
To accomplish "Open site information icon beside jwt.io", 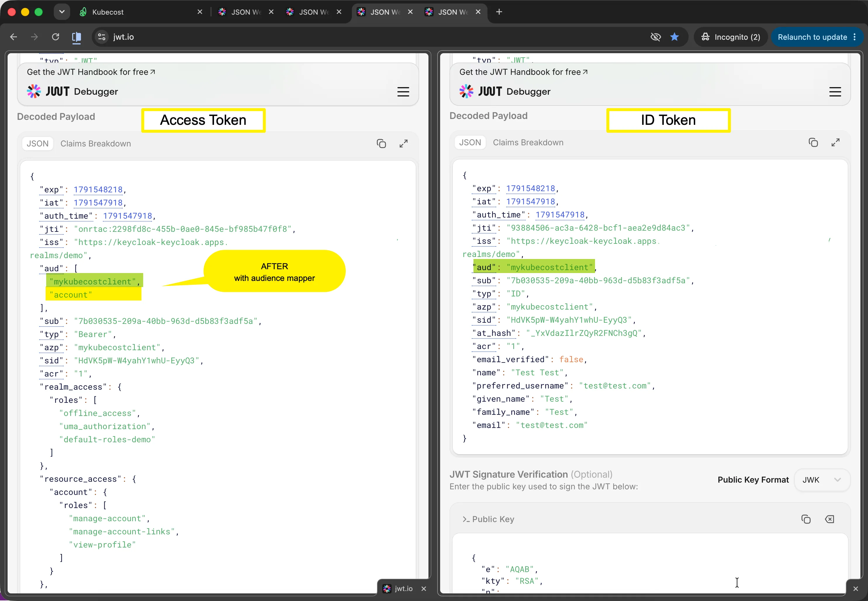I will coord(102,37).
